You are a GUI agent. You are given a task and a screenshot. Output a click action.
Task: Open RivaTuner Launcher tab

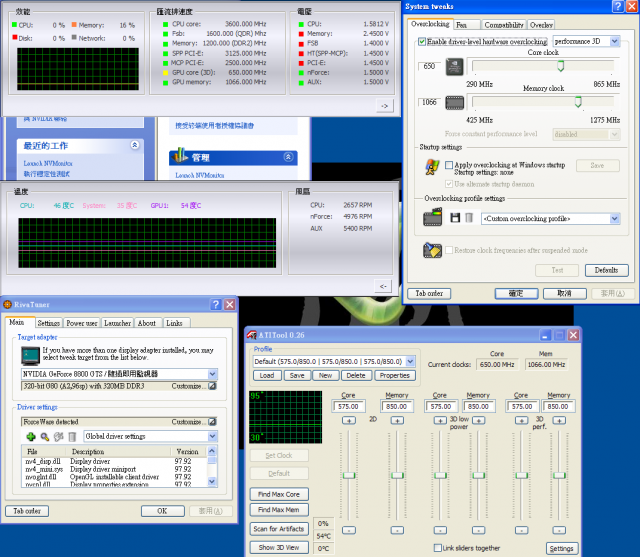tap(118, 323)
